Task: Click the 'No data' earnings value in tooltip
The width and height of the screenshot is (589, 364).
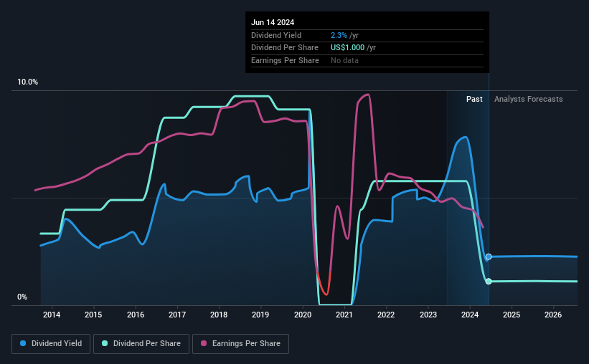Action: [344, 60]
